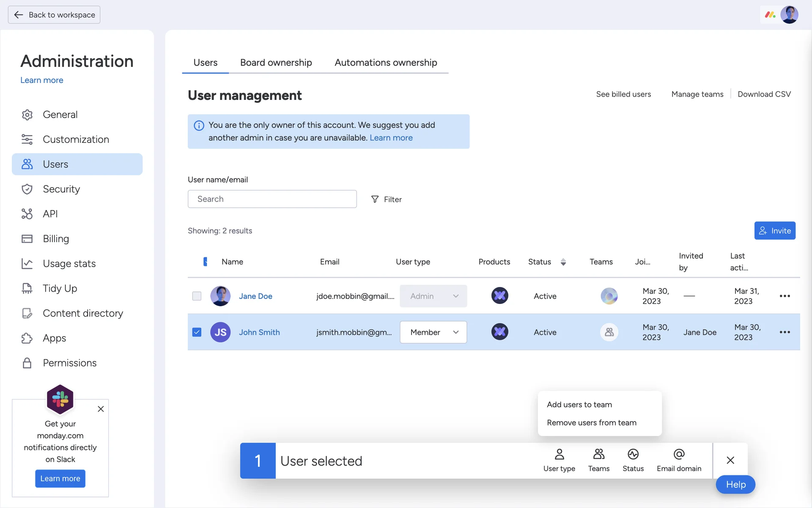Click Download CSV link
Viewport: 812px width, 508px height.
(764, 94)
